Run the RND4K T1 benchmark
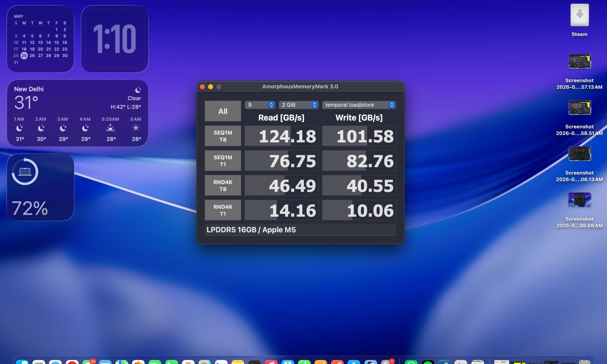This screenshot has height=364, width=607. click(223, 210)
